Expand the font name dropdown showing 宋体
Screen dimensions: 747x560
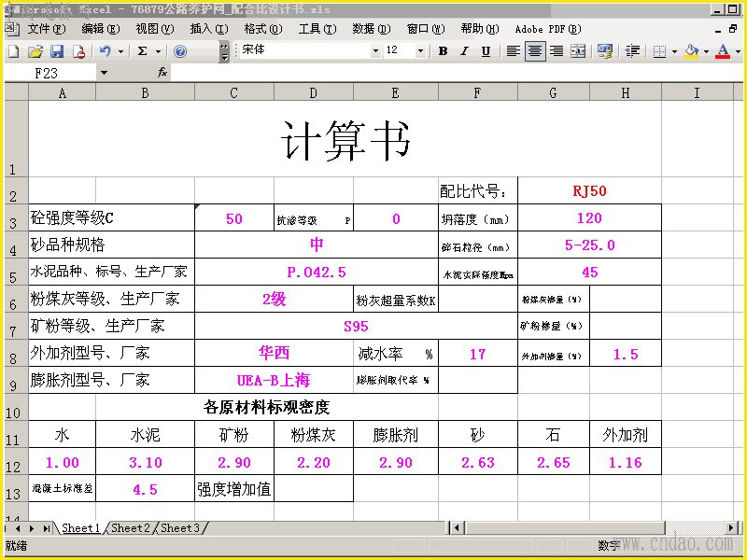375,50
